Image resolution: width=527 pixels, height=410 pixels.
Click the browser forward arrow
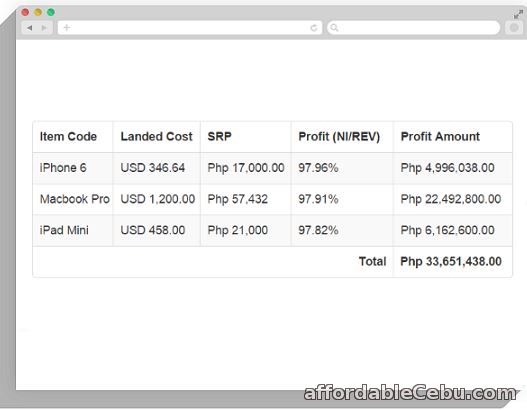(x=44, y=28)
